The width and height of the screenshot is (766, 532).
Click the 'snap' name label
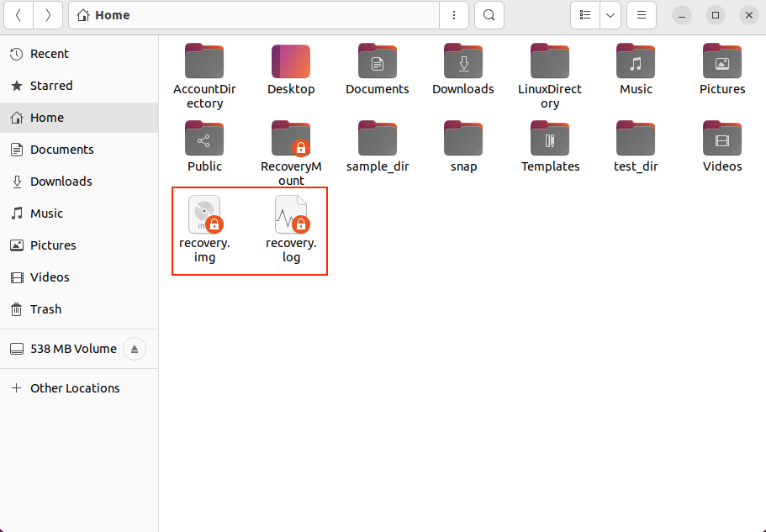[x=463, y=166]
